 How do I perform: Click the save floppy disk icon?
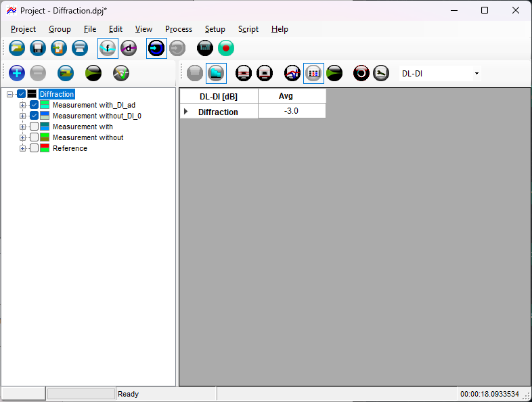tap(38, 48)
